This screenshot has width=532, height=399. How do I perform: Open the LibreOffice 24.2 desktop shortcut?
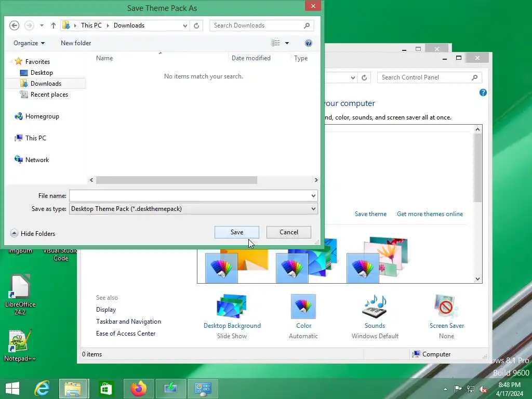[20, 295]
